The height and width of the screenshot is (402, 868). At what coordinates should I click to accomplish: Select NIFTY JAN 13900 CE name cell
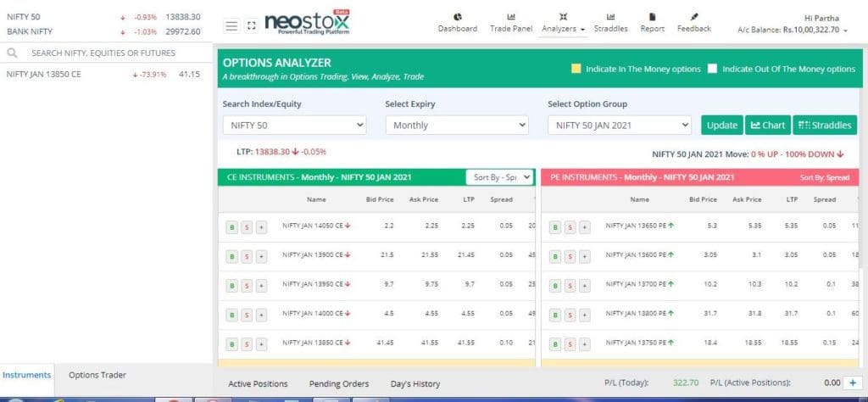[x=316, y=254]
